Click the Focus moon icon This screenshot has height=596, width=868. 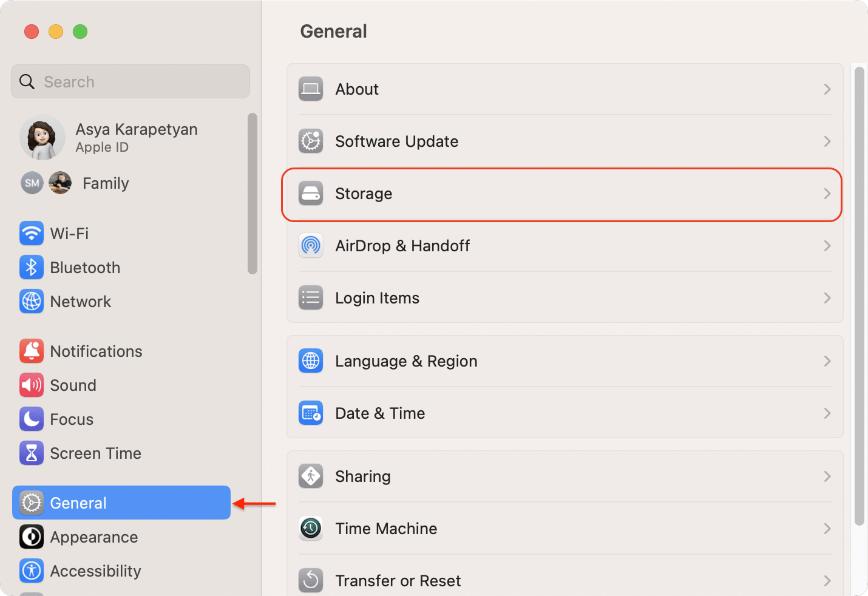32,419
